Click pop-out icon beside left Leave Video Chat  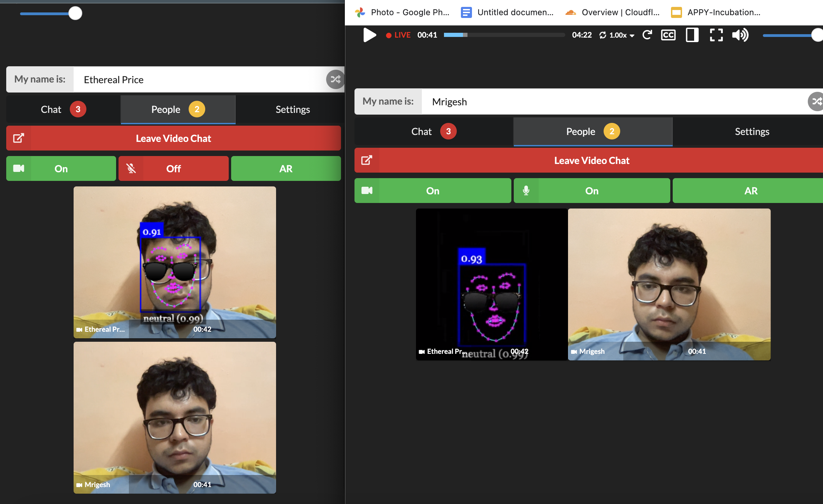pyautogui.click(x=19, y=138)
